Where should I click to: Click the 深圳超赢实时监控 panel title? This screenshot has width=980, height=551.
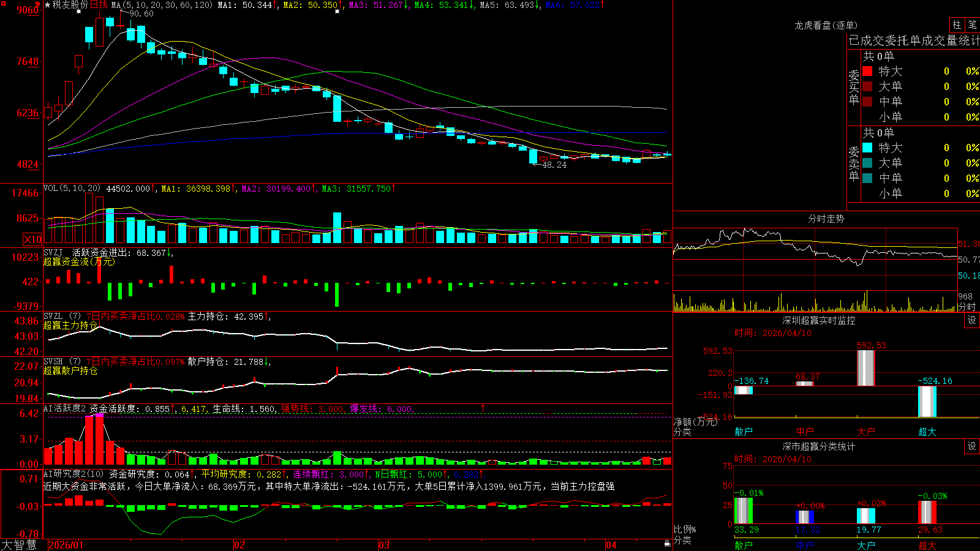819,320
